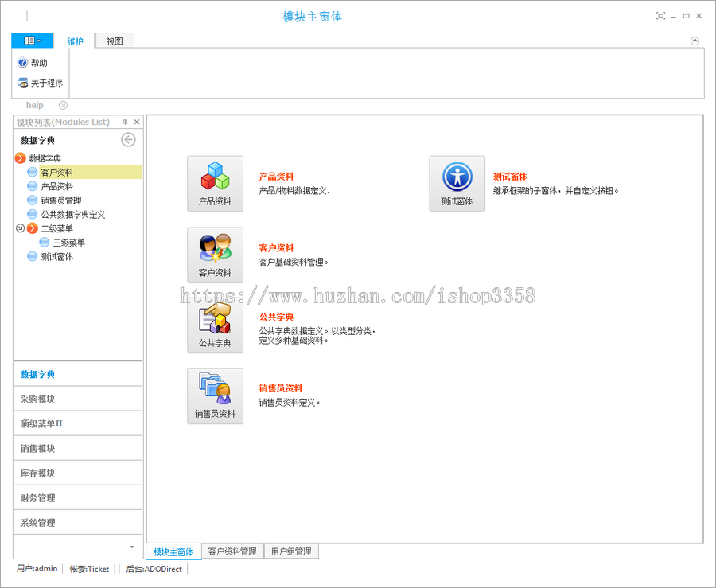
Task: Open the 公共字典 icon tile
Action: coord(215,325)
